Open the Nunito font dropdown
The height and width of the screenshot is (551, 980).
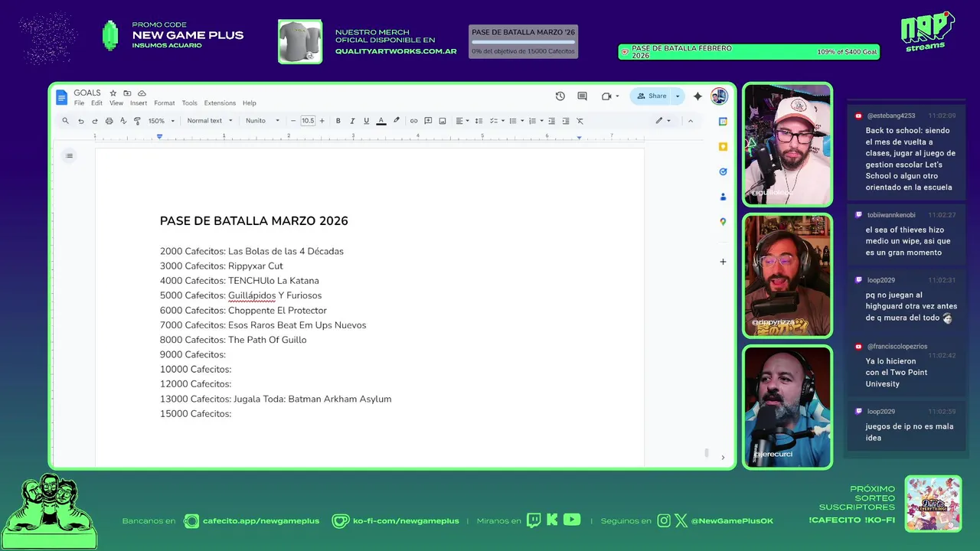click(261, 121)
